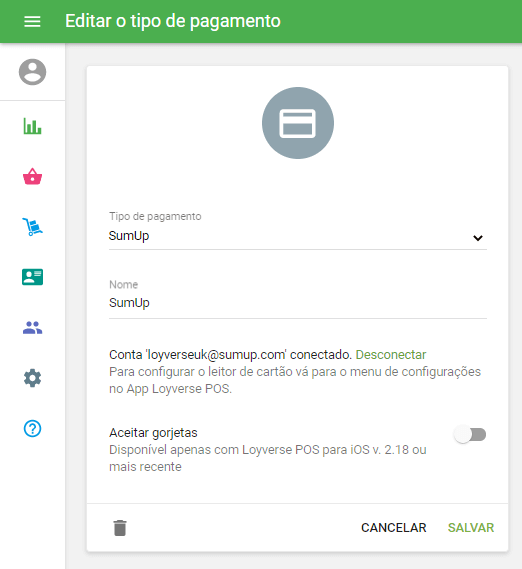Open the SumUp payment type selector
522x569 pixels.
[298, 236]
